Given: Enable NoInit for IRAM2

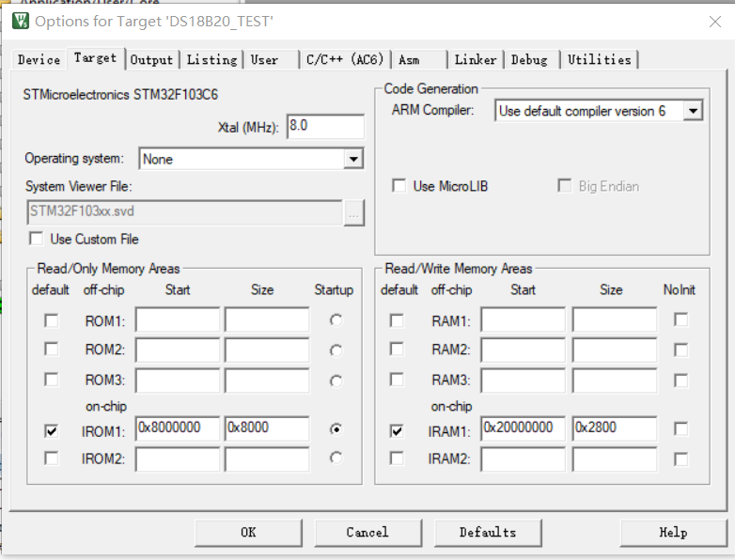Looking at the screenshot, I should pyautogui.click(x=681, y=459).
